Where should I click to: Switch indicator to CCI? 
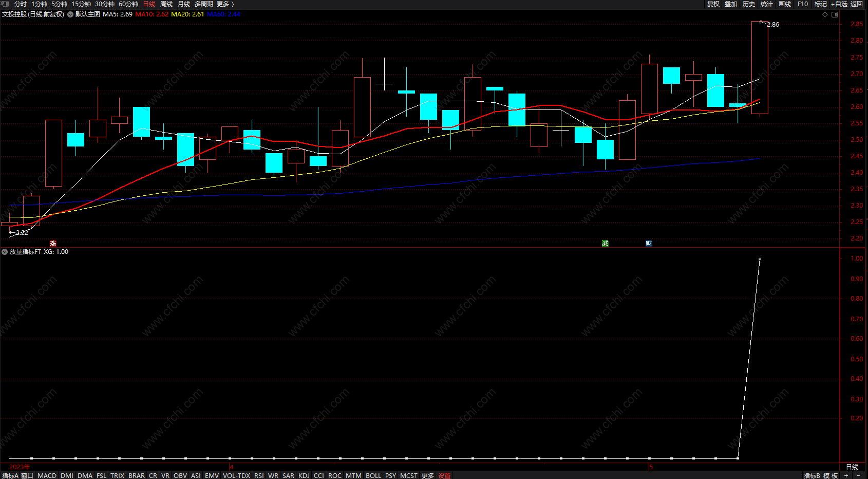(319, 475)
